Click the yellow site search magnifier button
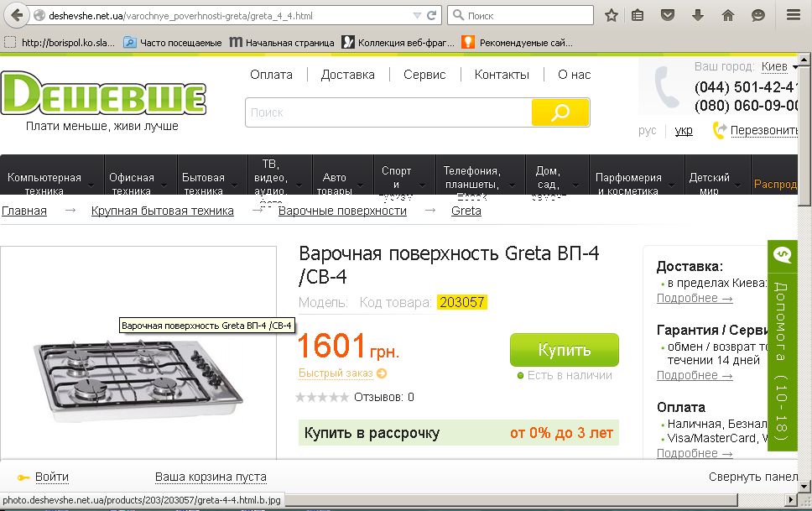The width and height of the screenshot is (812, 511). (560, 112)
